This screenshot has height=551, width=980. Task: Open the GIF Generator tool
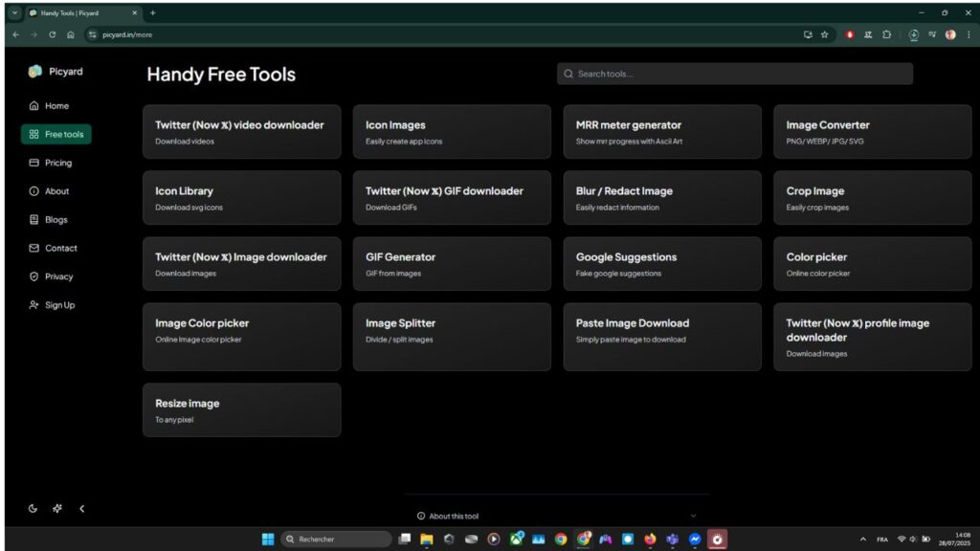click(x=452, y=264)
